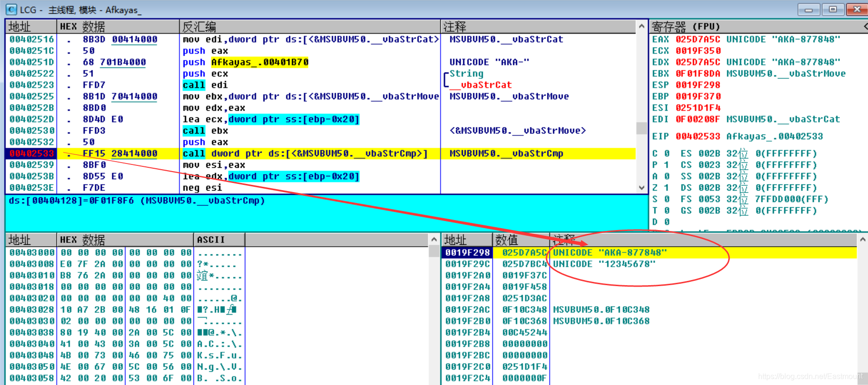The width and height of the screenshot is (868, 385).
Task: Click EBP register value 0019F370
Action: (698, 96)
